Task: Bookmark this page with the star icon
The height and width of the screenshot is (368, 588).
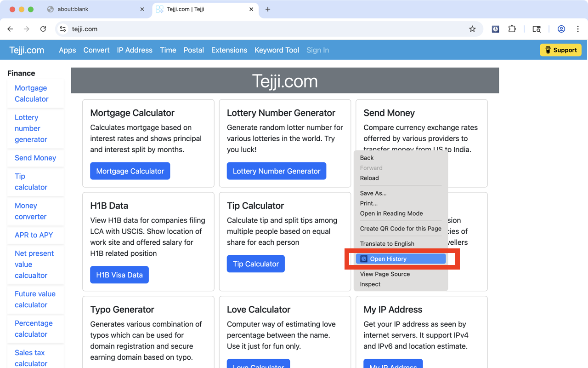Action: tap(472, 29)
